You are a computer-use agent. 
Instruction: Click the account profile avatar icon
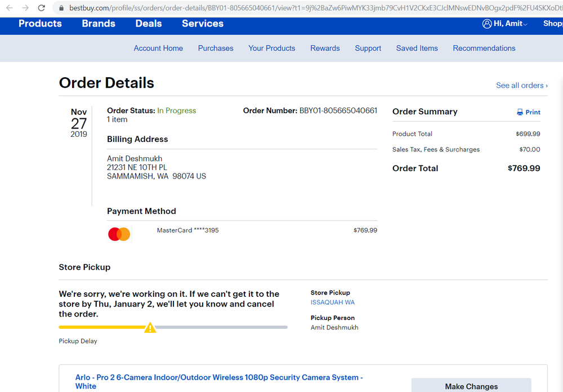(487, 24)
